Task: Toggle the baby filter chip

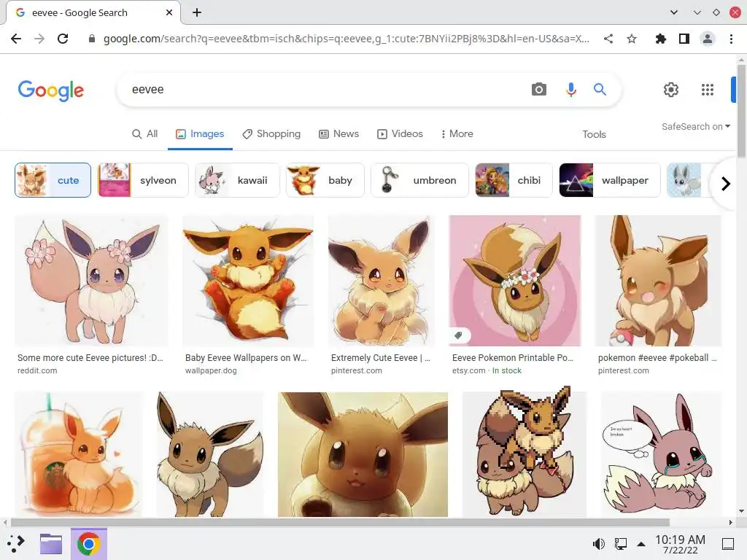Action: point(325,180)
